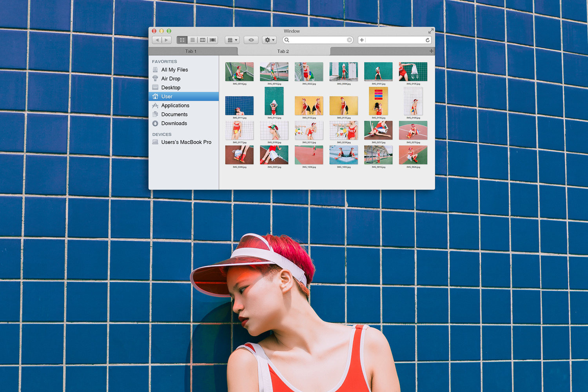This screenshot has height=392, width=588.
Task: Switch to cover flow view
Action: (x=213, y=40)
